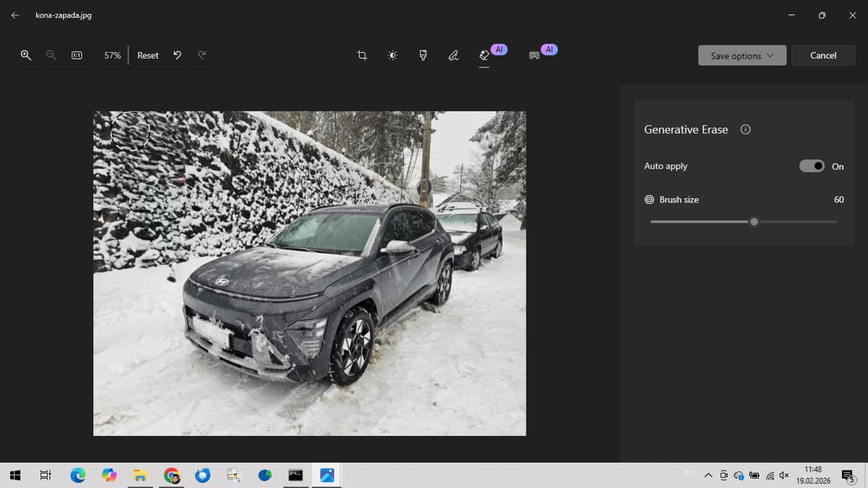Show image at actual size 1:1
Viewport: 868px width, 488px height.
click(x=77, y=55)
